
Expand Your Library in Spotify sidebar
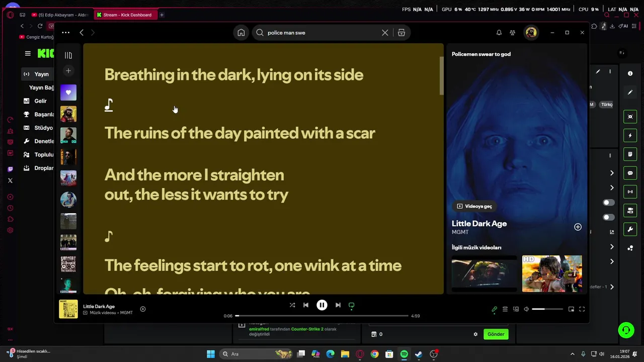point(68,55)
